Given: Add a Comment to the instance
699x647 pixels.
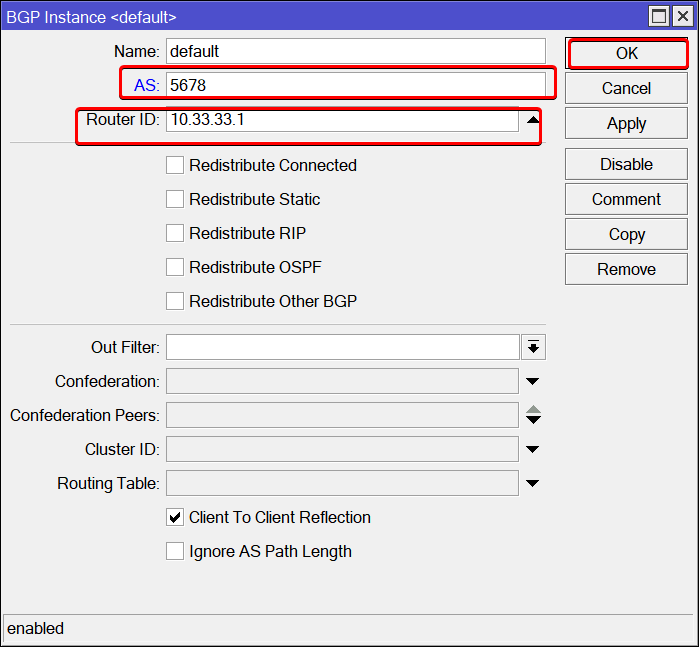Looking at the screenshot, I should click(x=626, y=199).
